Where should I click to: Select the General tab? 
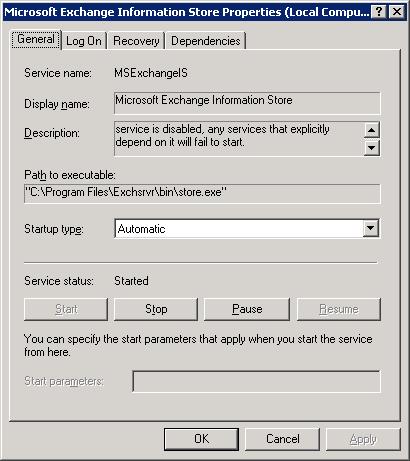[36, 39]
